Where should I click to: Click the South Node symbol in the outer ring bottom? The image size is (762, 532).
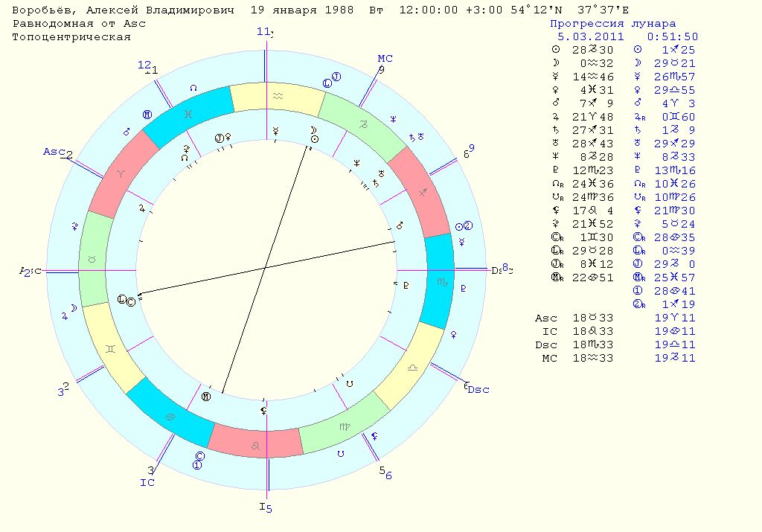(341, 454)
